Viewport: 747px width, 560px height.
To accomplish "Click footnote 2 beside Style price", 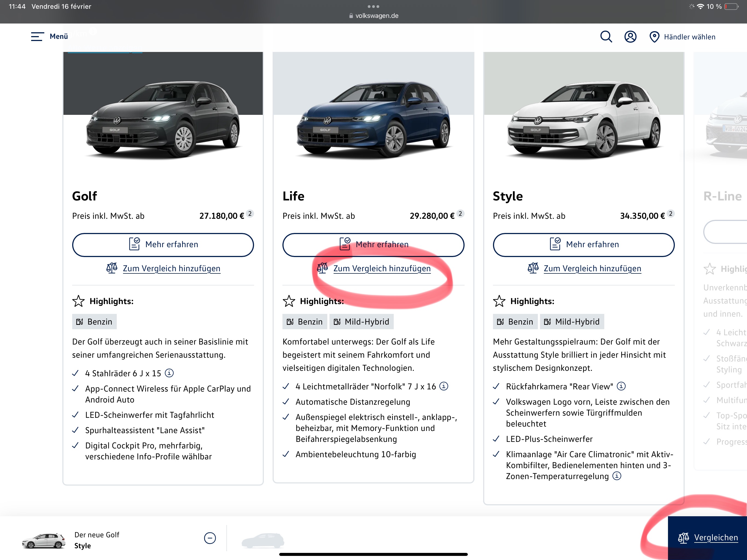I will 671,214.
